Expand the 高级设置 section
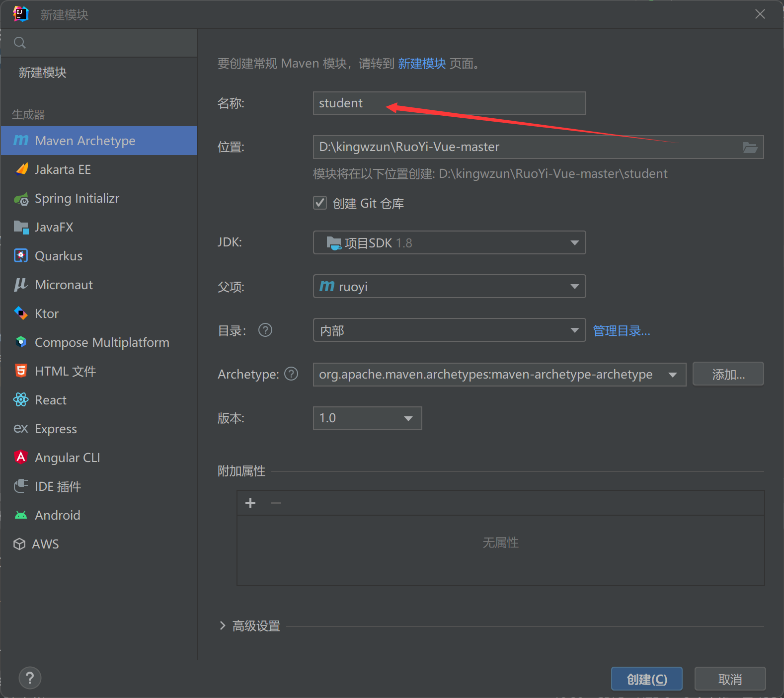This screenshot has width=784, height=698. [223, 626]
